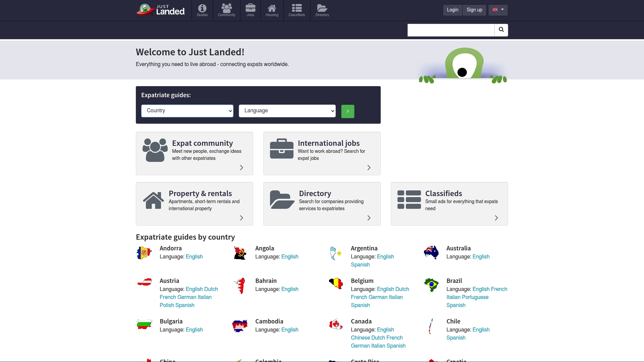Click the Property & rentals card chevron
644x362 pixels.
241,218
